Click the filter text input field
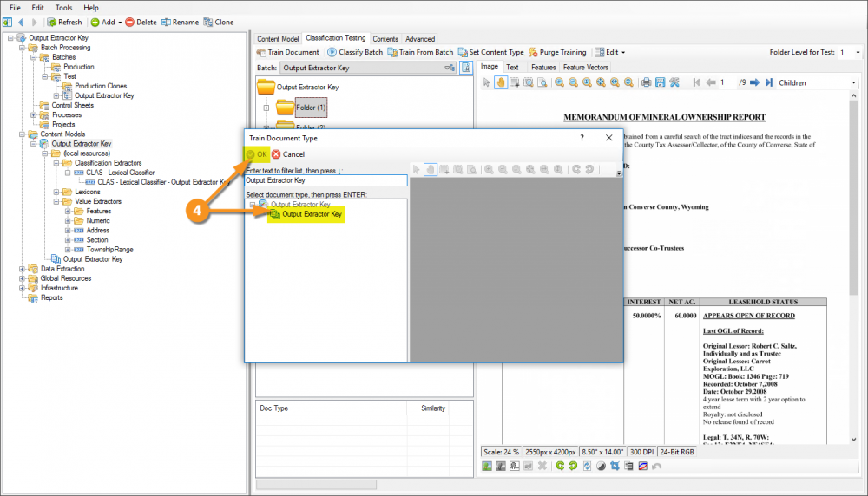The height and width of the screenshot is (496, 868). [x=325, y=181]
